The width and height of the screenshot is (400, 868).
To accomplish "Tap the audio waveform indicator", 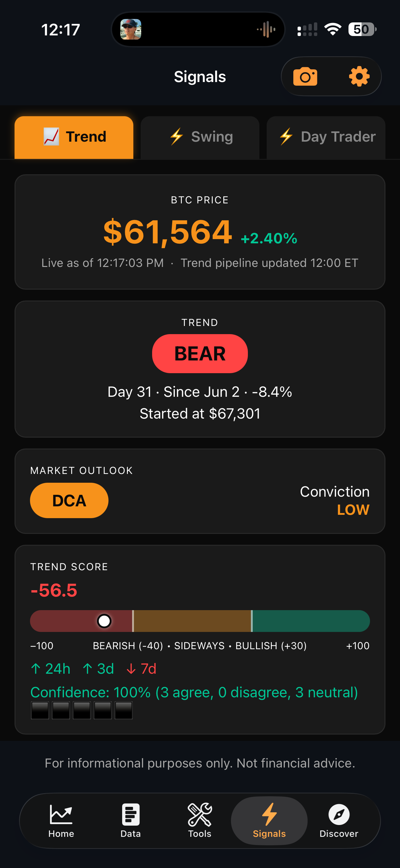I will pos(266,29).
